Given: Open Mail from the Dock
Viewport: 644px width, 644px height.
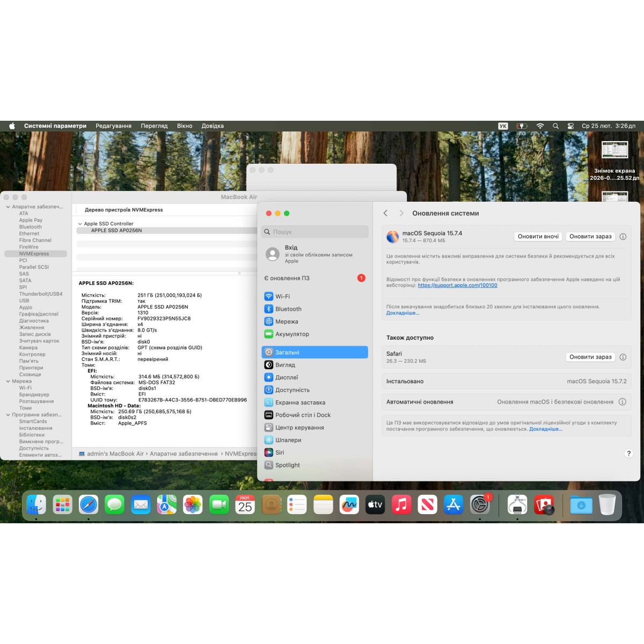Looking at the screenshot, I should point(141,504).
